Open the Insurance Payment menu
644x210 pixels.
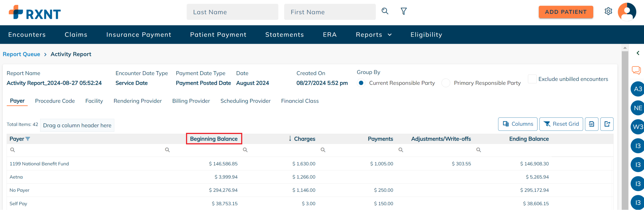pos(139,35)
